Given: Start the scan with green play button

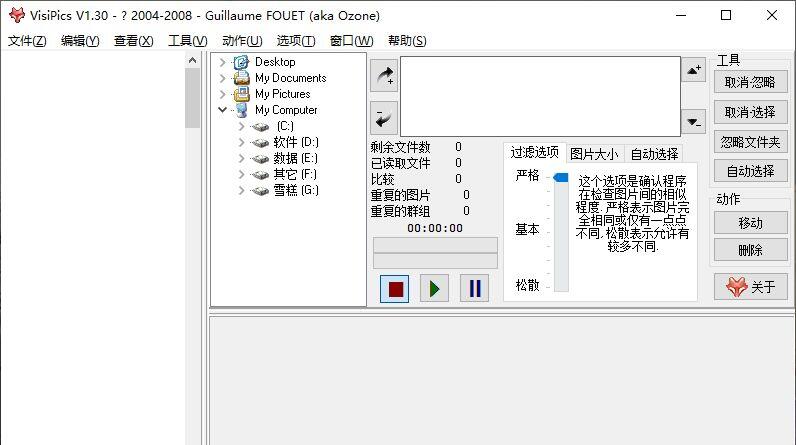Looking at the screenshot, I should point(435,289).
